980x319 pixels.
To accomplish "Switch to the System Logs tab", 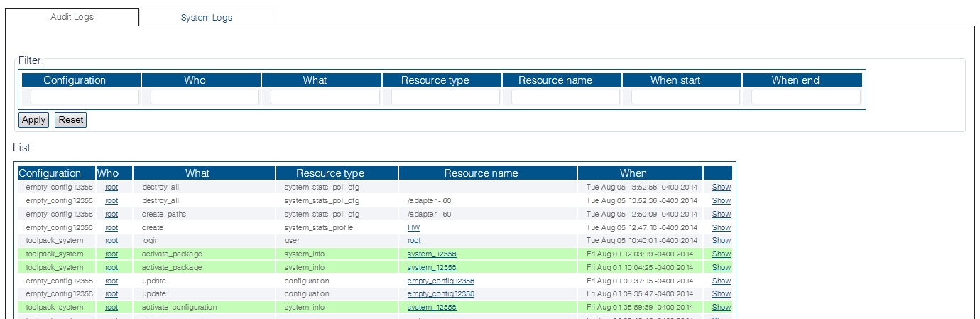I will pyautogui.click(x=206, y=17).
